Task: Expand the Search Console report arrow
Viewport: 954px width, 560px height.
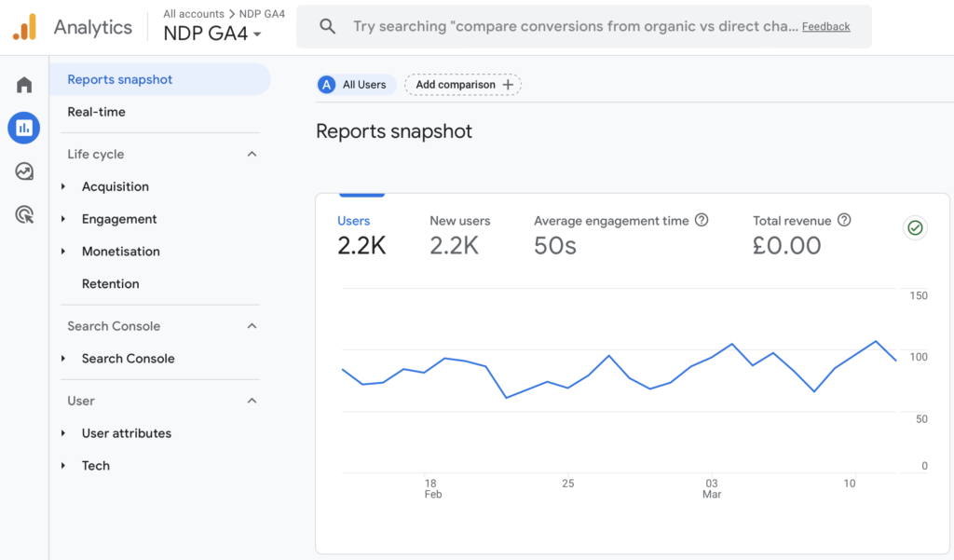Action: point(63,359)
